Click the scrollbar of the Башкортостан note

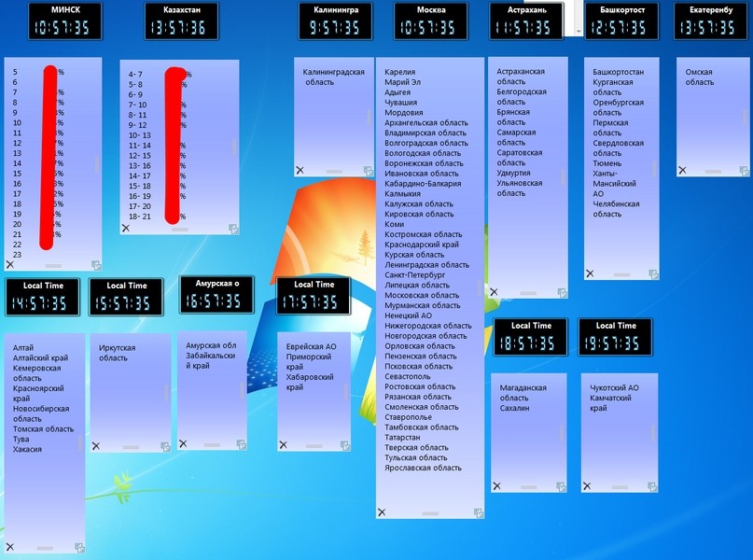click(x=654, y=168)
